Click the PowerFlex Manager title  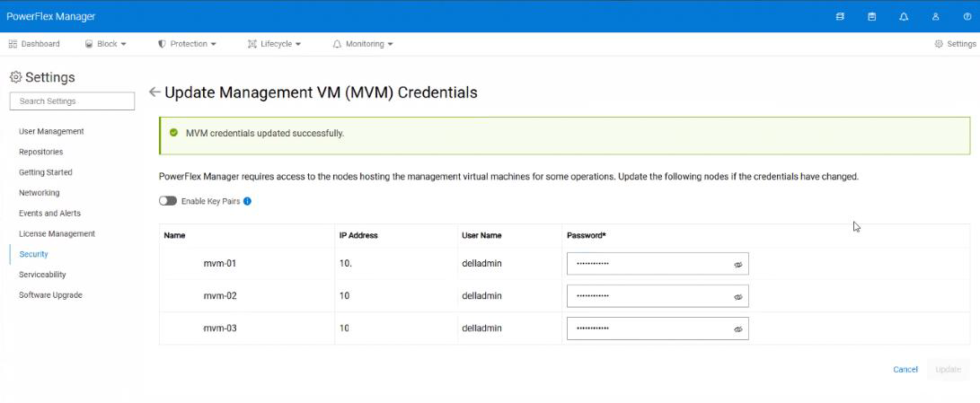[x=50, y=16]
